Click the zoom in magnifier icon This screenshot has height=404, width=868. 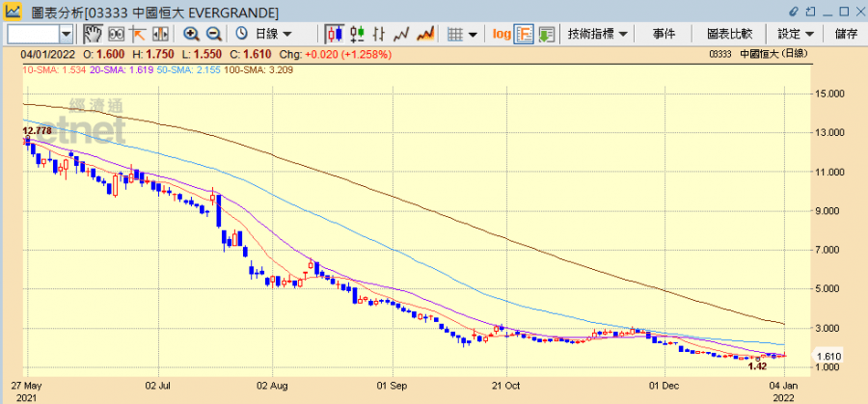(191, 34)
